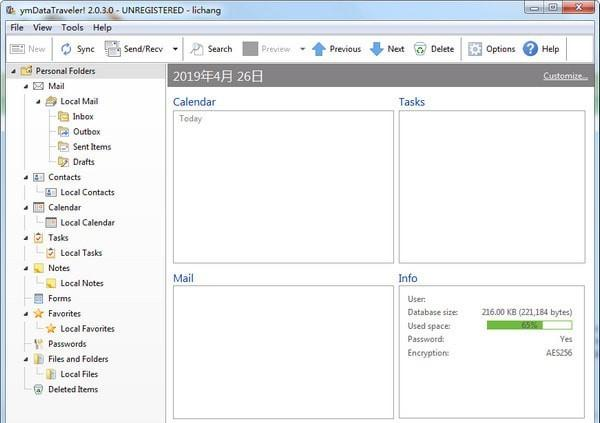Collapse the Favorites tree node
Image resolution: width=600 pixels, height=423 pixels.
tap(26, 314)
